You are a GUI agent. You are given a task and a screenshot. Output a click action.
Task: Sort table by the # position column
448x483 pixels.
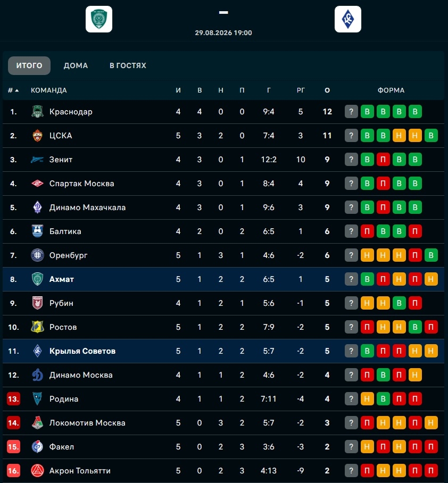(x=13, y=90)
